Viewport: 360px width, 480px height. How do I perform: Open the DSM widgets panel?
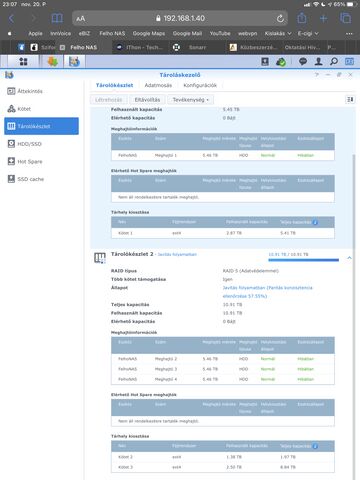pyautogui.click(x=349, y=61)
